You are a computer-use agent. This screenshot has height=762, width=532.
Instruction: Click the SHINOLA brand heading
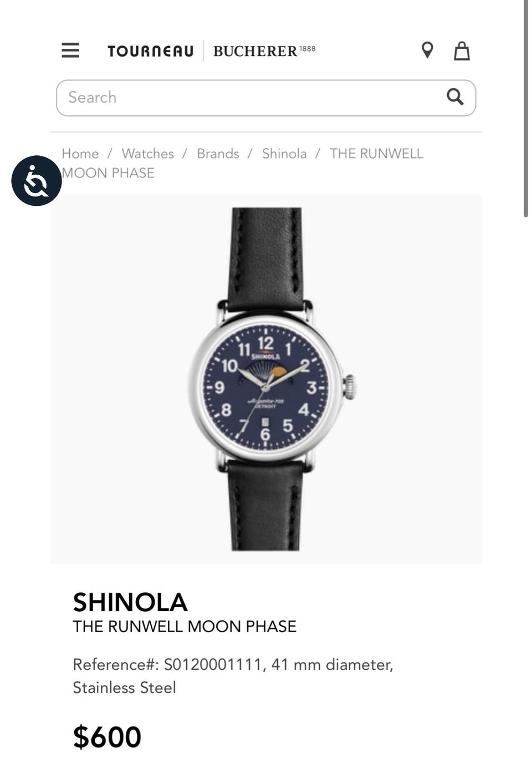click(130, 602)
